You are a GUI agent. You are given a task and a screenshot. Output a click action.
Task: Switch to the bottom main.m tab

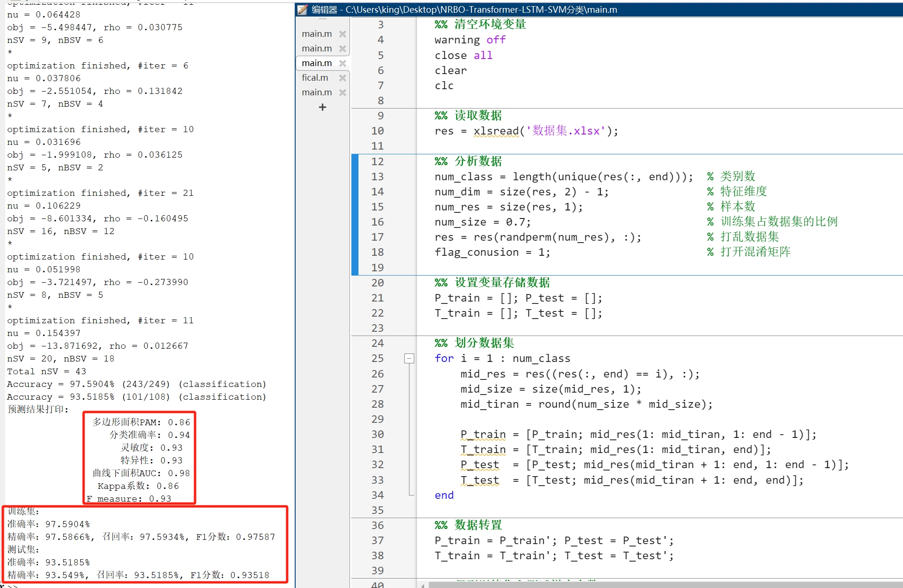point(316,92)
